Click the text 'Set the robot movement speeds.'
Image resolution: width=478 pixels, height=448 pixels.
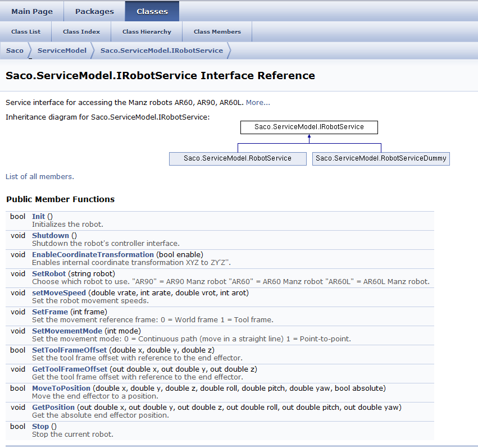pyautogui.click(x=90, y=301)
